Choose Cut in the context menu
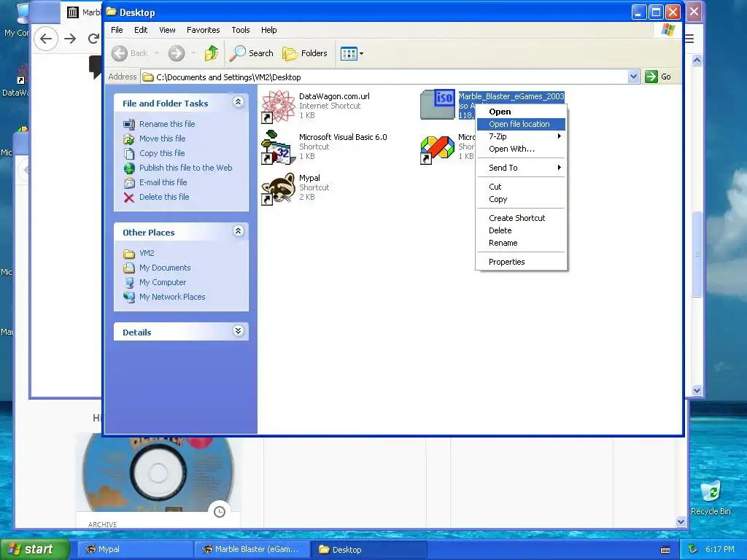Screen dimensions: 747x560 521,187
